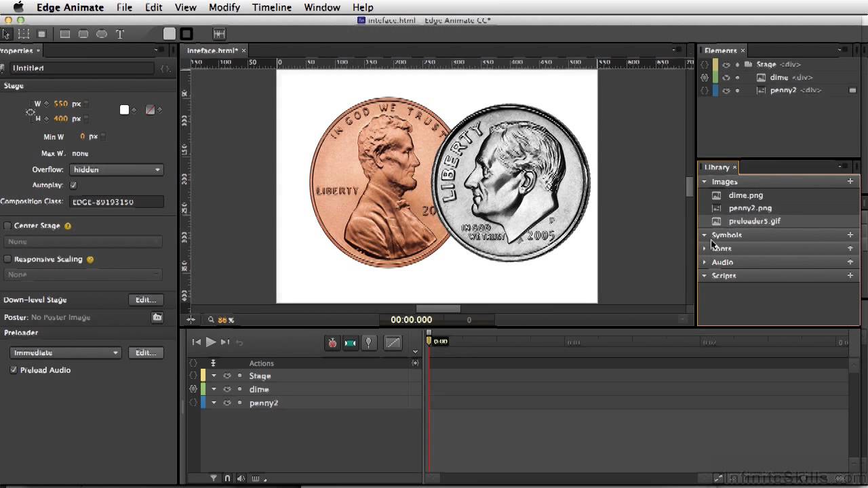This screenshot has height=488, width=868.
Task: Open the toolbar border color swatch
Action: click(x=186, y=34)
